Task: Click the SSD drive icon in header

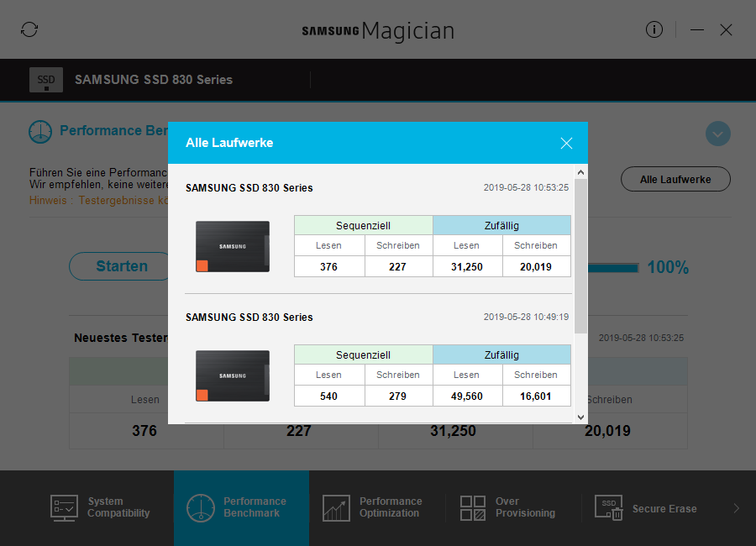Action: 46,80
